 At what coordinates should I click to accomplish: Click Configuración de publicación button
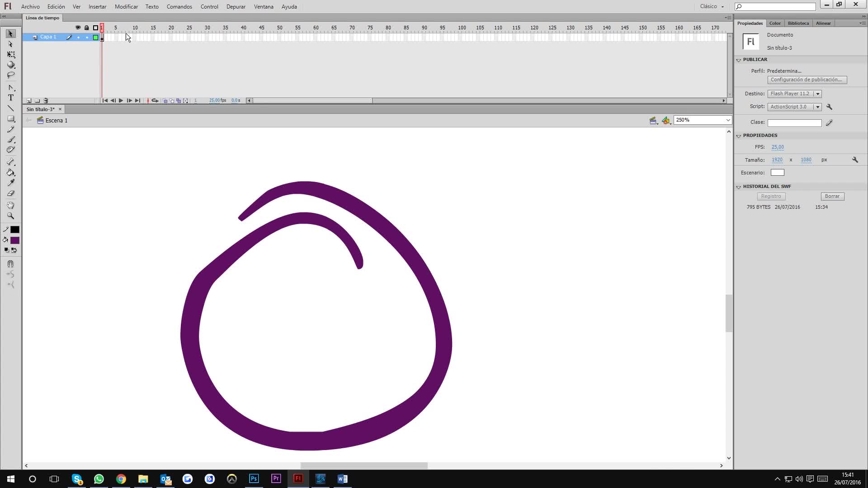807,80
